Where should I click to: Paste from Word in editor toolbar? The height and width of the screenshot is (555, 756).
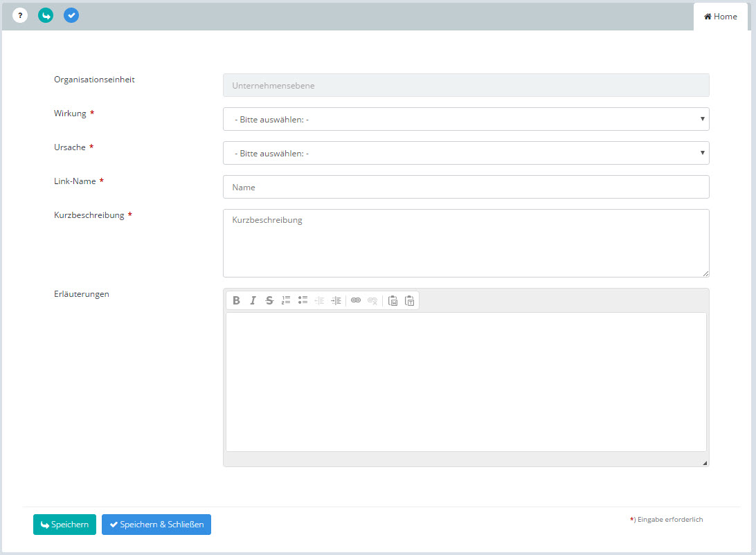pyautogui.click(x=393, y=300)
